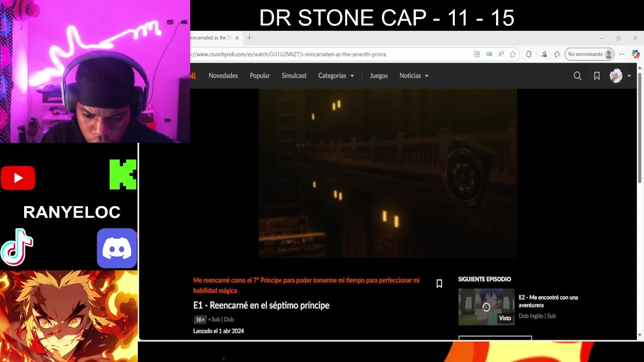Viewport: 644px width, 362px height.
Task: Open the next episode E2 thumbnail
Action: point(487,307)
